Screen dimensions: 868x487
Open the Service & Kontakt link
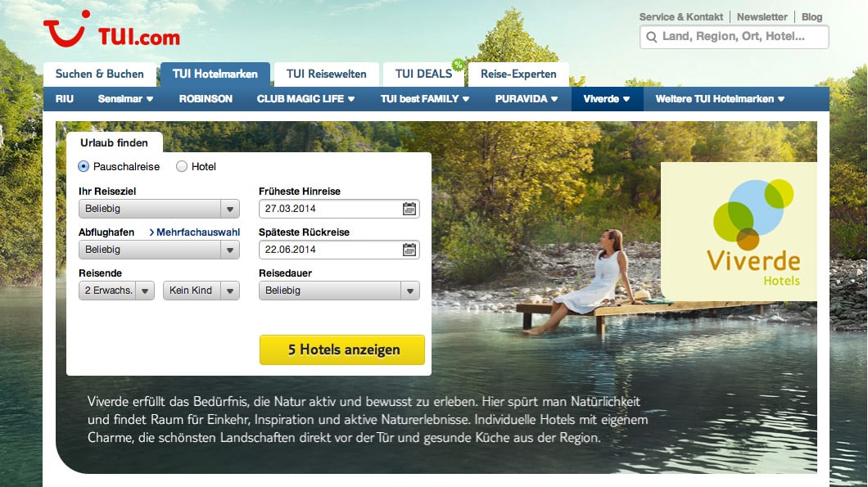(x=681, y=17)
